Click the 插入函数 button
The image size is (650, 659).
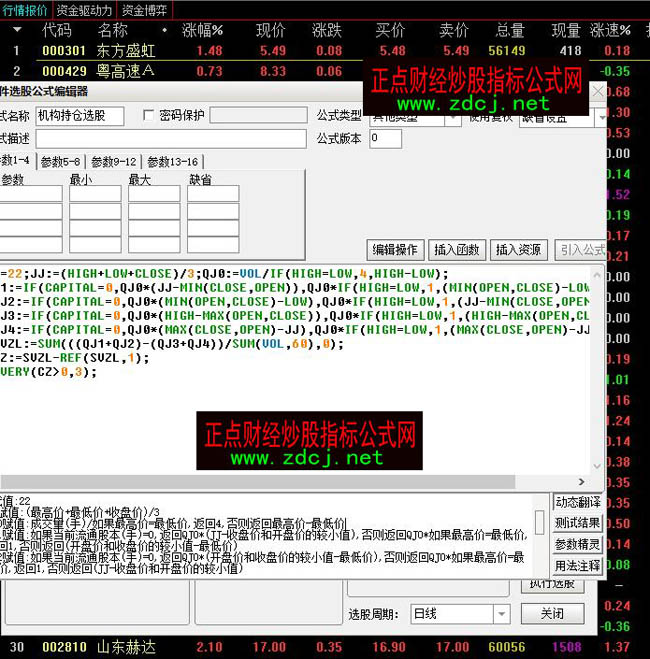[457, 250]
